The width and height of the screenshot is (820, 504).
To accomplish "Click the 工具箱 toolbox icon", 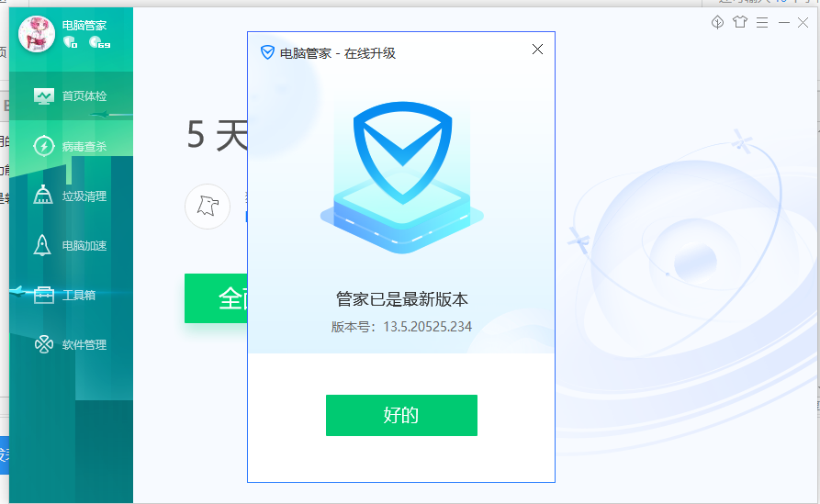I will coord(44,295).
